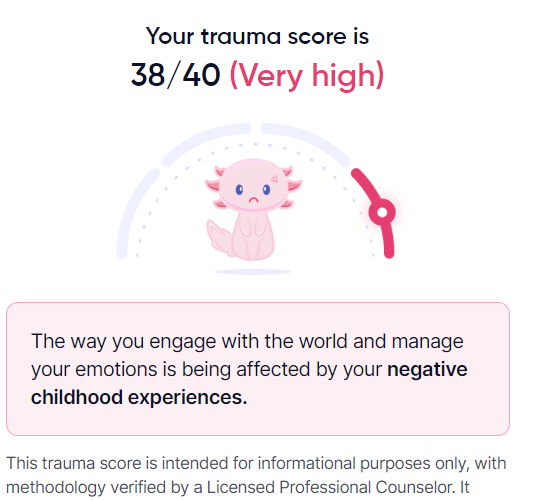Click 'Your trauma score is' heading
This screenshot has height=500, width=533.
pos(257,36)
